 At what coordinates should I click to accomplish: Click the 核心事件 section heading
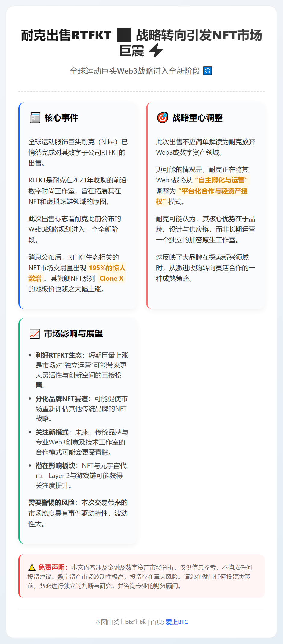pyautogui.click(x=61, y=118)
